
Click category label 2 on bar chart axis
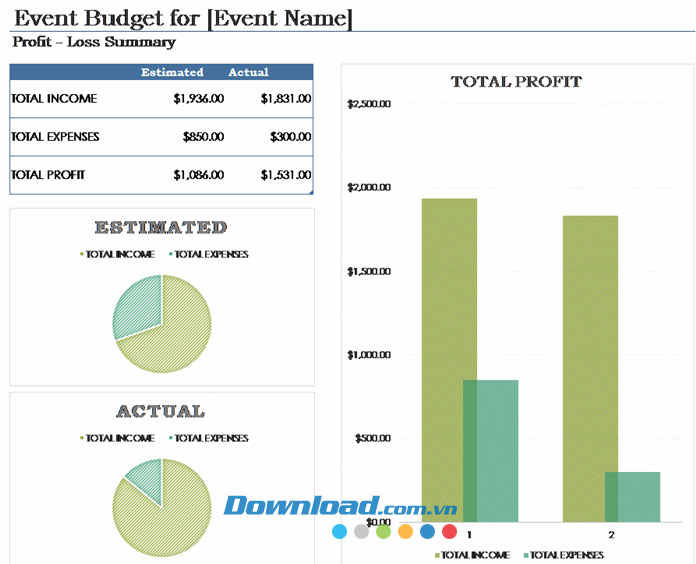pos(612,535)
